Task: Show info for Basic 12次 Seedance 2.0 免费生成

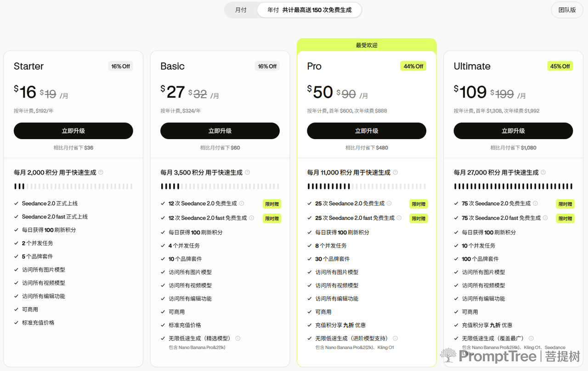Action: click(x=242, y=203)
